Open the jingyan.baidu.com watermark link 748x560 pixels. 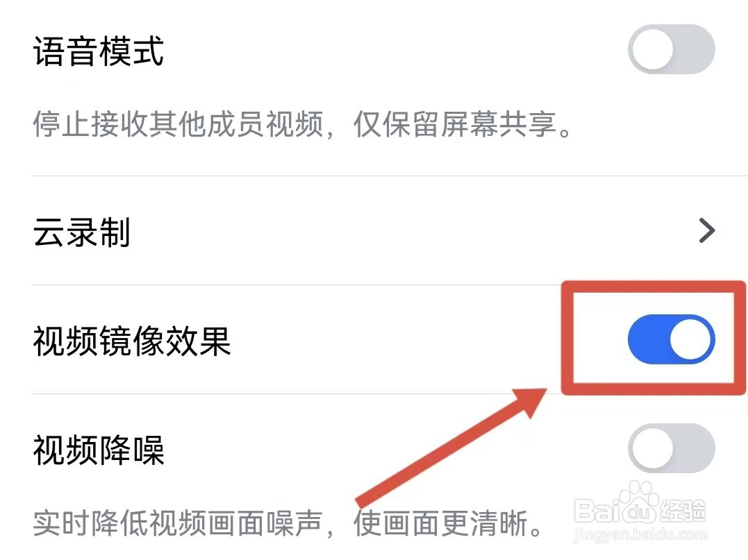640,535
